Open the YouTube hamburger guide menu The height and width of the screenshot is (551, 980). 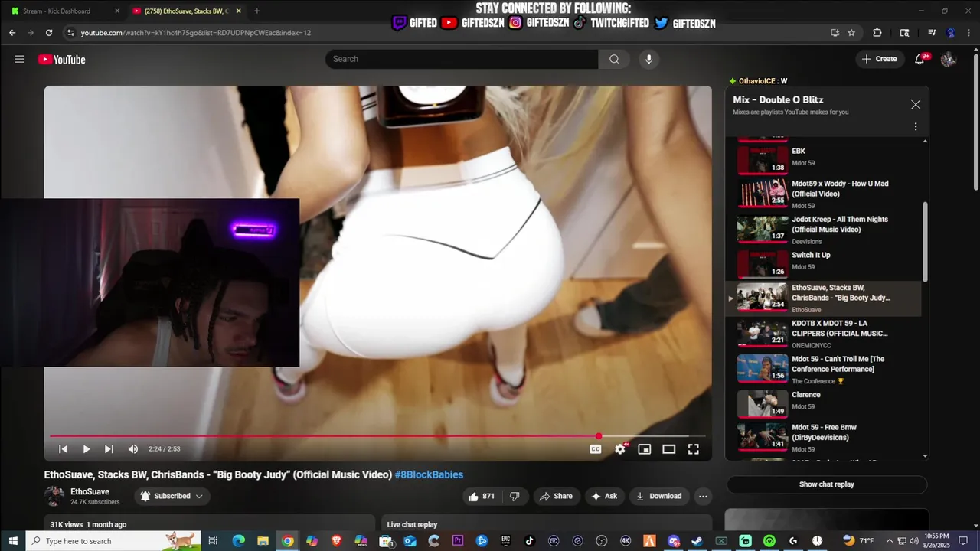[19, 59]
